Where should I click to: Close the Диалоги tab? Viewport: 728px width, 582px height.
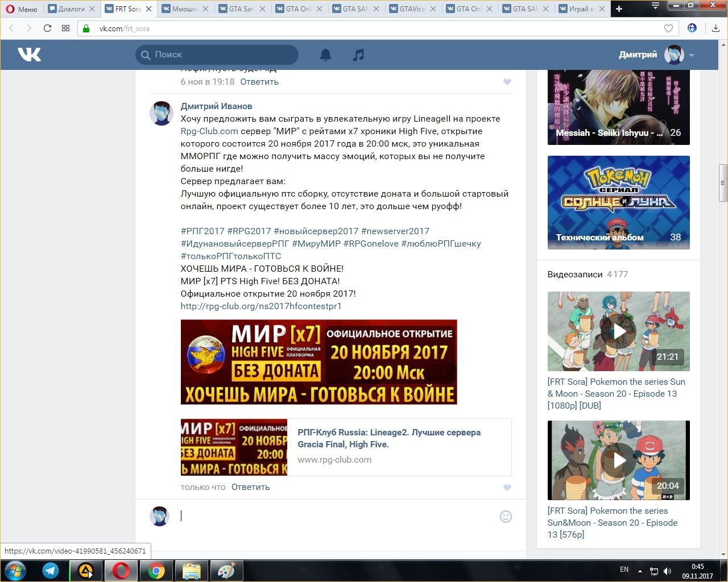pos(92,9)
